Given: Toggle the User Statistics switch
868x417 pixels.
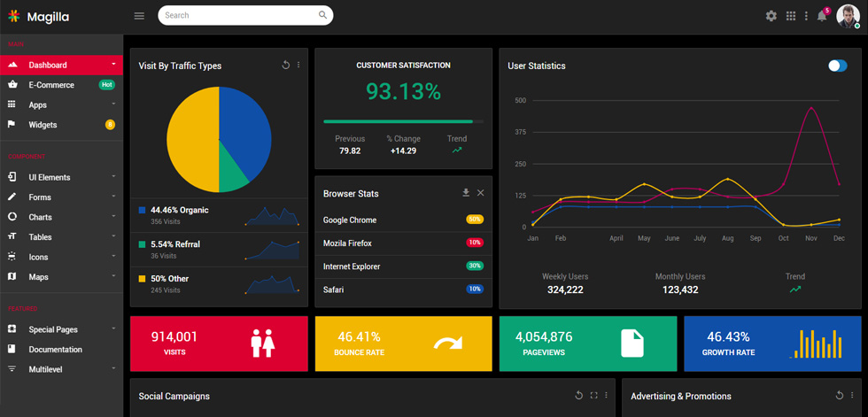Looking at the screenshot, I should coord(838,66).
